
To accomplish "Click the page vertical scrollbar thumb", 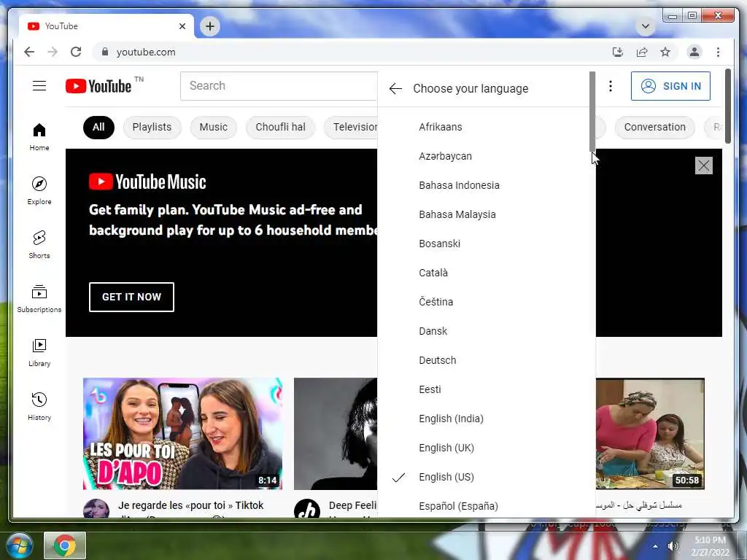I will (727, 106).
